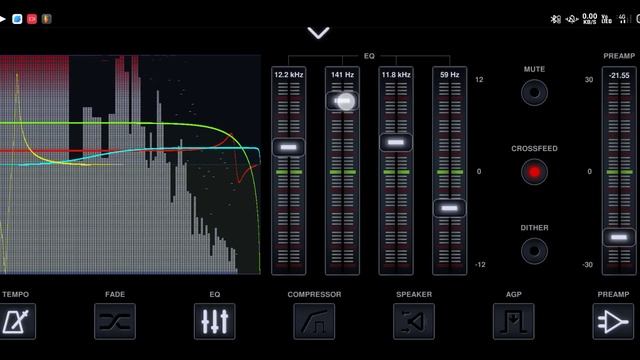Open the Speaker settings panel
The width and height of the screenshot is (640, 360).
[x=414, y=321]
